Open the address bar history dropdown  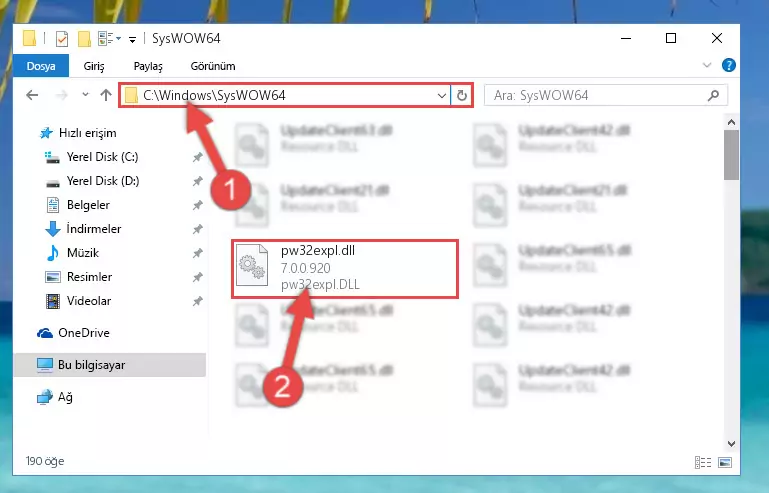[x=441, y=96]
